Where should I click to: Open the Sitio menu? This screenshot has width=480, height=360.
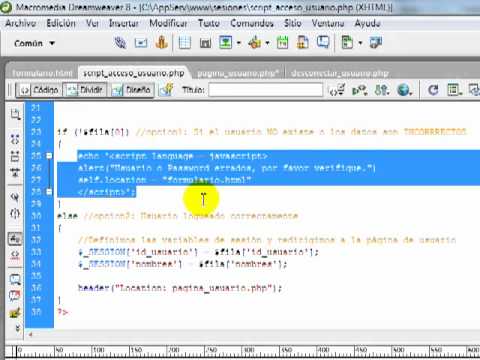click(x=293, y=23)
